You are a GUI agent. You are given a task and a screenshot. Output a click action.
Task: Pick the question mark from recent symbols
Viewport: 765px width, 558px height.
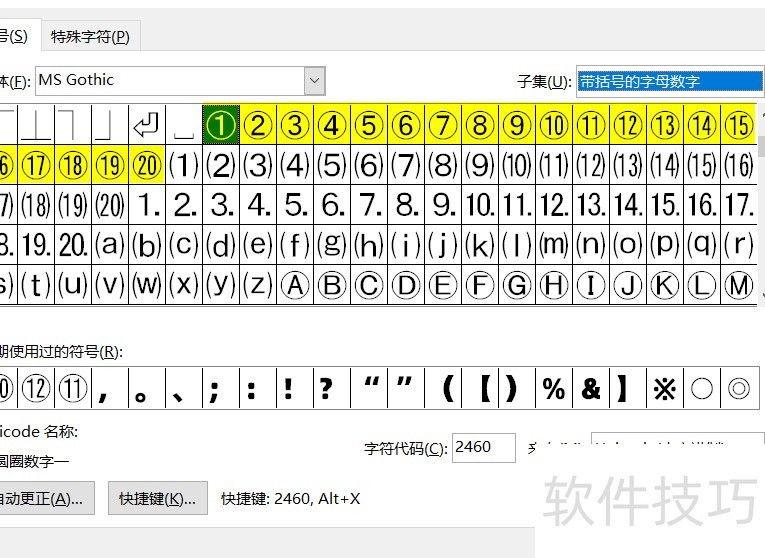(325, 389)
